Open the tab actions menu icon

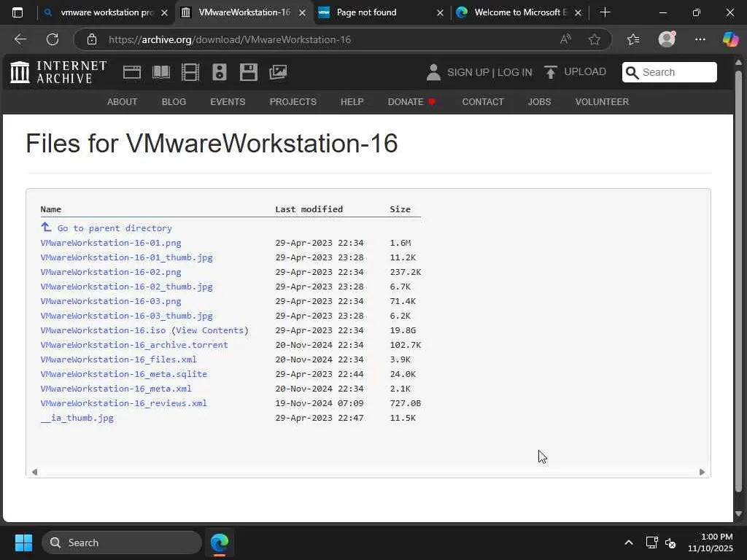click(18, 12)
